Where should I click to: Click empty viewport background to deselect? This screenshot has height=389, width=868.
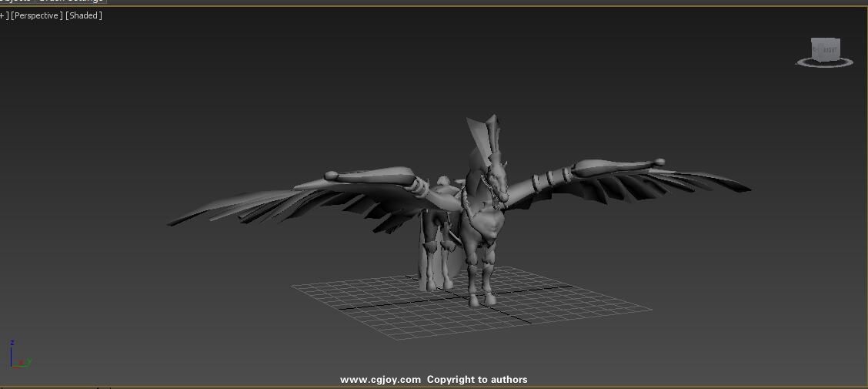pos(154,308)
